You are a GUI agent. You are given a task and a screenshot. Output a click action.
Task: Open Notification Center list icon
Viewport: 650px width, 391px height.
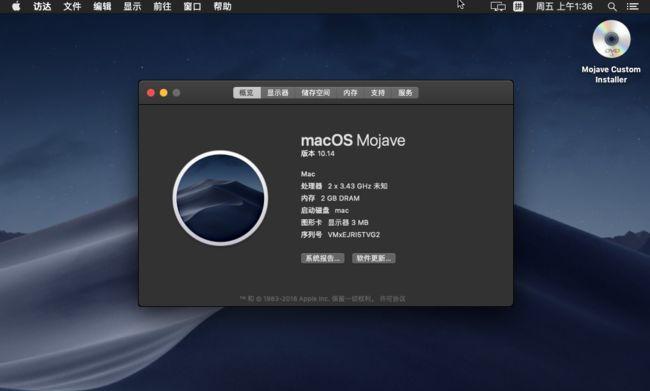[x=632, y=6]
